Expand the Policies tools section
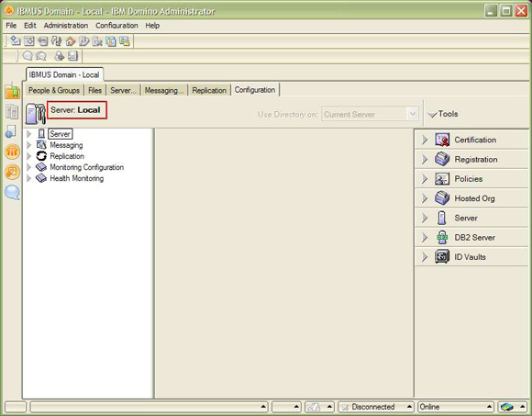 point(425,179)
